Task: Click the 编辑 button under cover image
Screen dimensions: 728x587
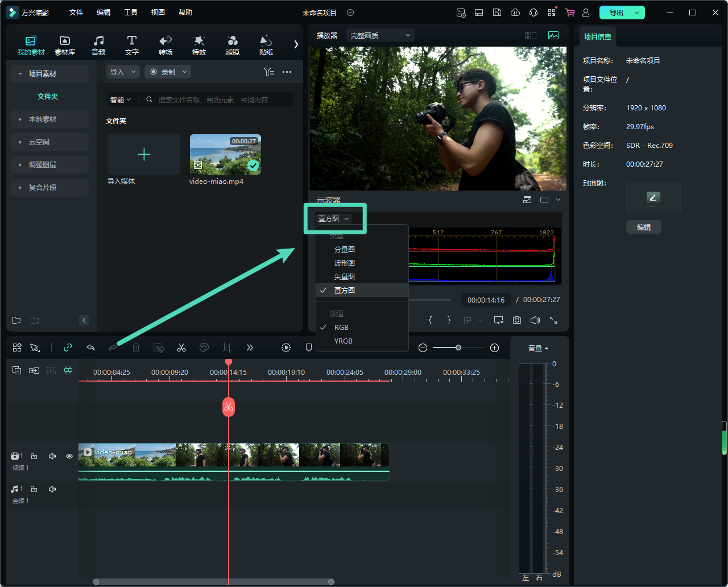Action: point(643,227)
